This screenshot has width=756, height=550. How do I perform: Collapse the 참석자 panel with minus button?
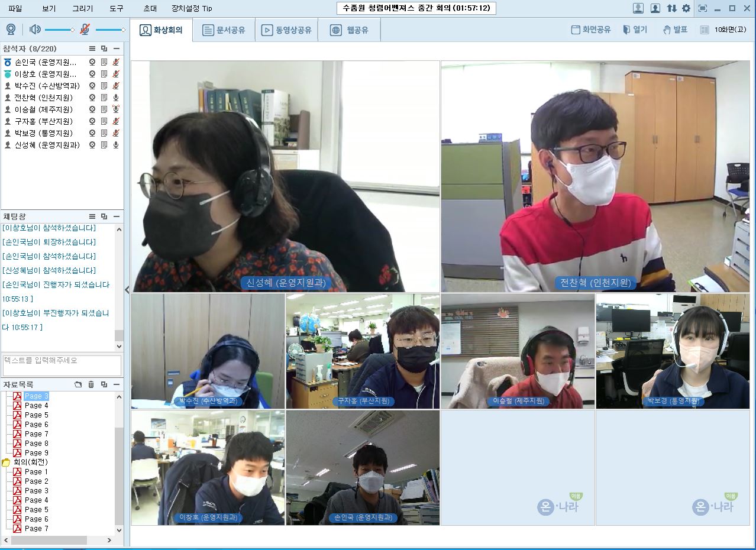tap(117, 48)
